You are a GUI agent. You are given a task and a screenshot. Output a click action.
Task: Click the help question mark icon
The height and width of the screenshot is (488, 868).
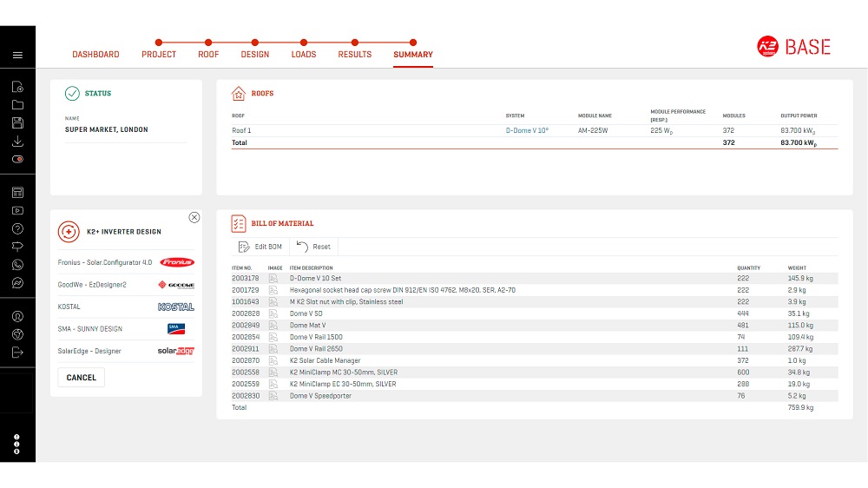point(17,228)
